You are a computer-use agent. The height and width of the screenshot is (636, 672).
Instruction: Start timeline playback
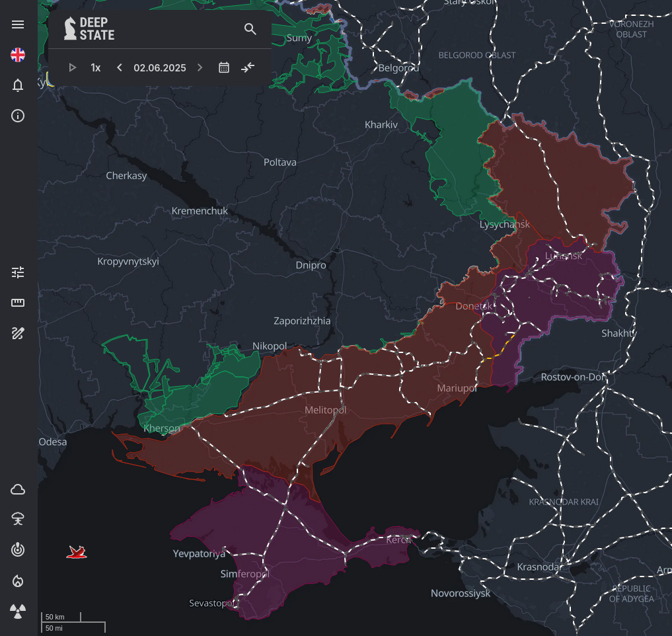coord(73,67)
